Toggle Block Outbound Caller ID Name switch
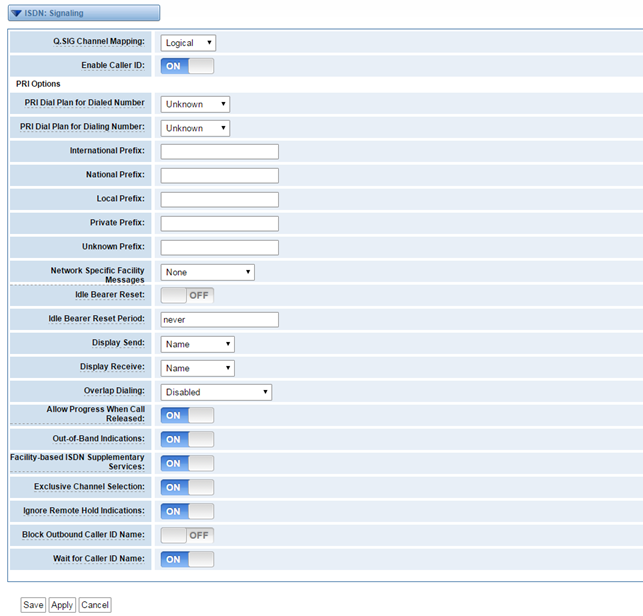Screen dimensions: 643x616 pyautogui.click(x=187, y=535)
